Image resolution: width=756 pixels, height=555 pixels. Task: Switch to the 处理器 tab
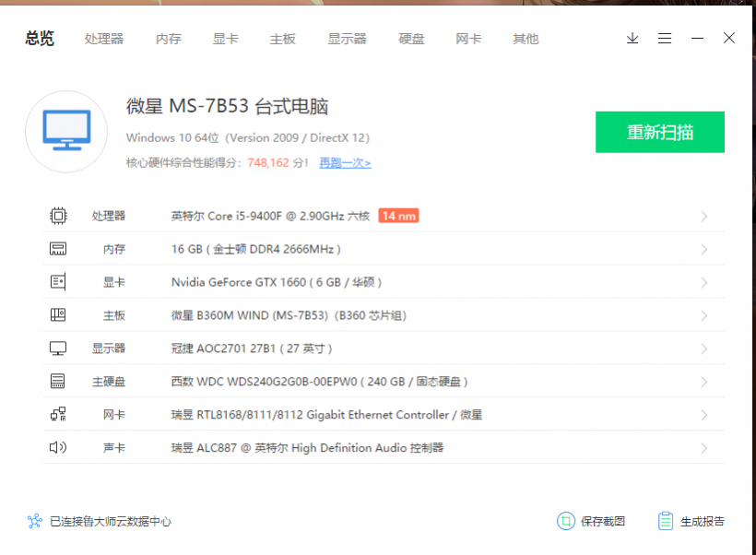[104, 39]
